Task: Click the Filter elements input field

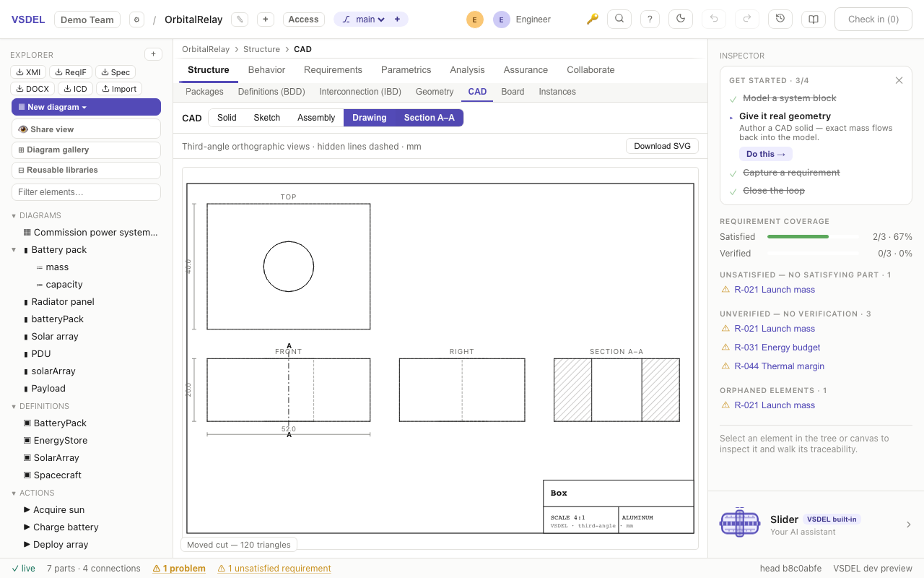Action: 86,192
